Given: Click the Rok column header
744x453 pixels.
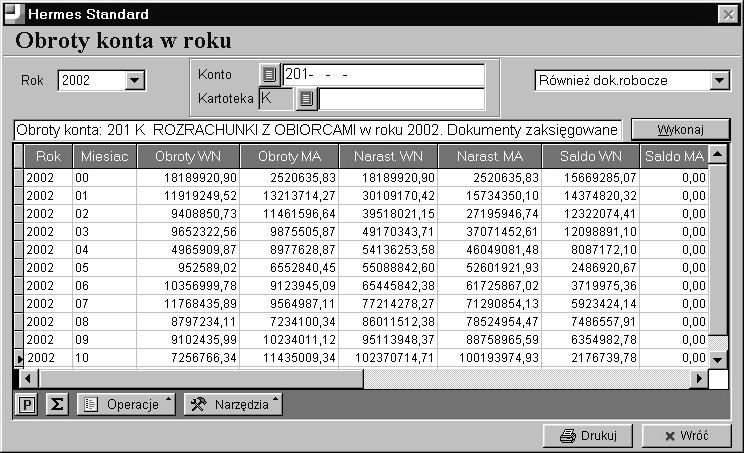Looking at the screenshot, I should [x=48, y=156].
